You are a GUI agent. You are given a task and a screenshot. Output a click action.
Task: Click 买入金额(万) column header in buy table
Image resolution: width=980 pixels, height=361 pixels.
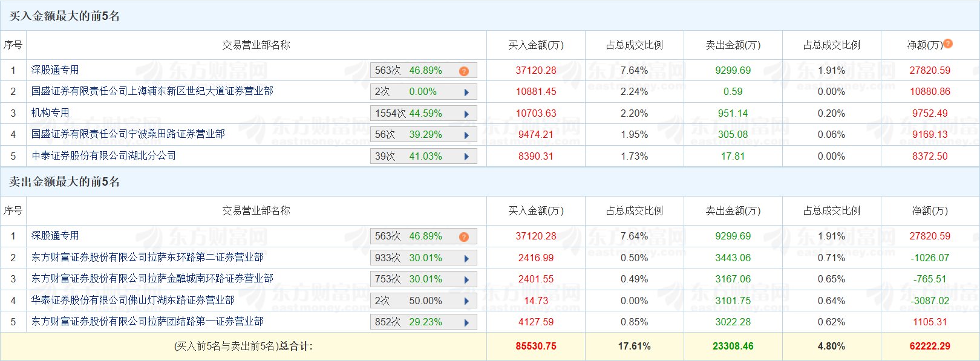[x=535, y=45]
